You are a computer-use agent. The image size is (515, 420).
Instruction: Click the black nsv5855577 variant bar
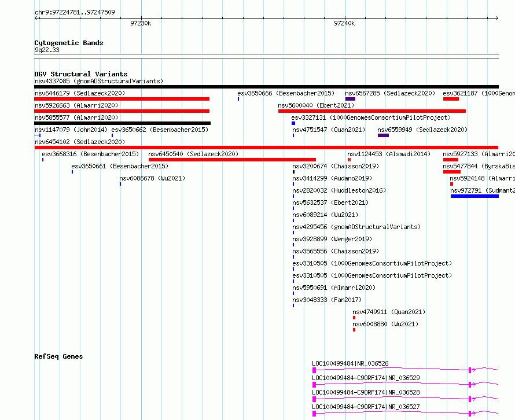(x=122, y=123)
